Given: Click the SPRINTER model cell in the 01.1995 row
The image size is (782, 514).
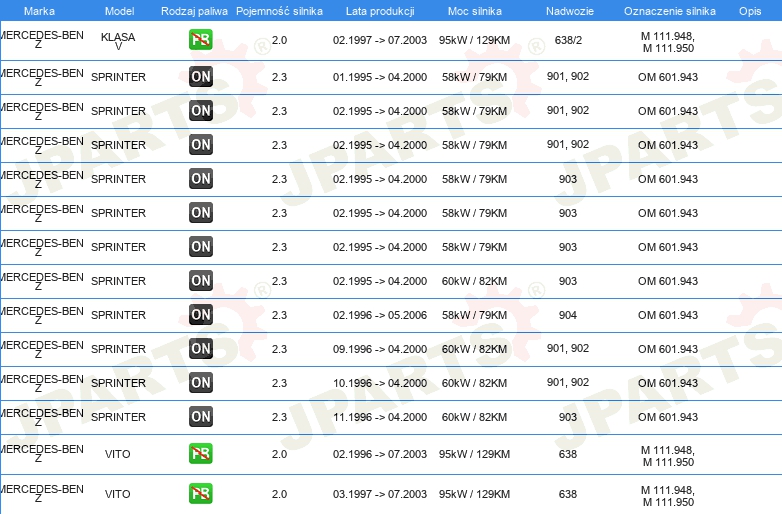Looking at the screenshot, I should click(x=118, y=77).
